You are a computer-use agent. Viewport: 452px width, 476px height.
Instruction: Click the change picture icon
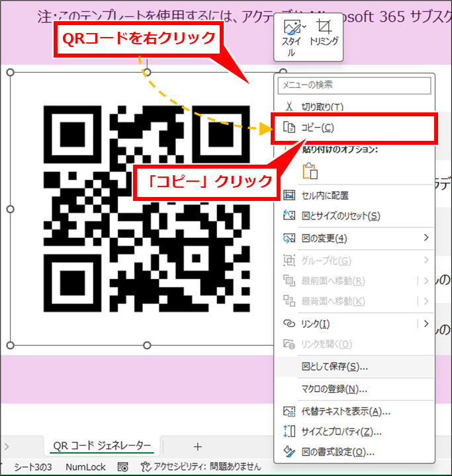point(289,238)
